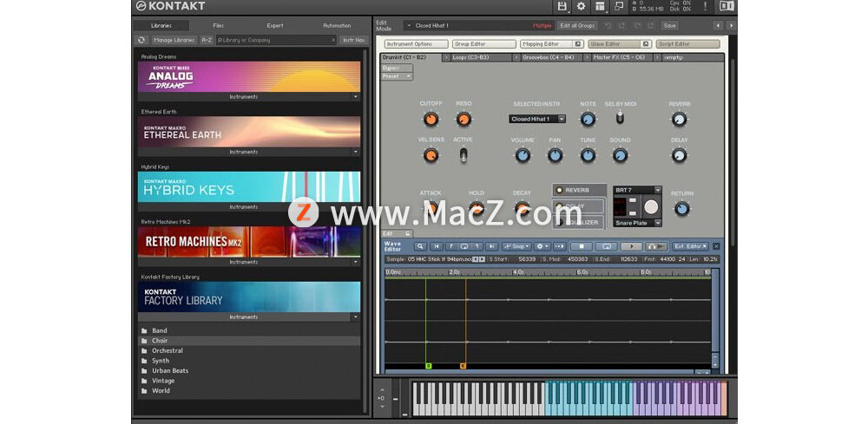868x424 pixels.
Task: Click the RETURN knob
Action: [x=682, y=208]
